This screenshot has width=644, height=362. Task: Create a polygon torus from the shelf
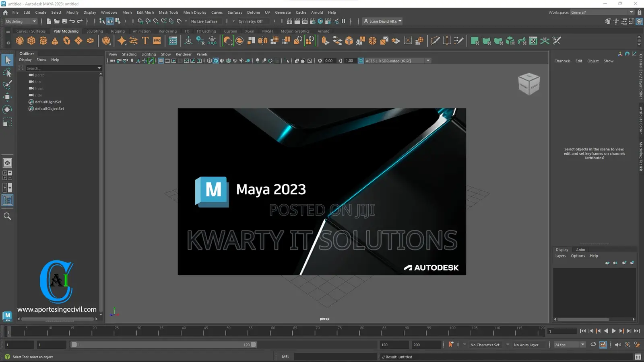coord(67,41)
